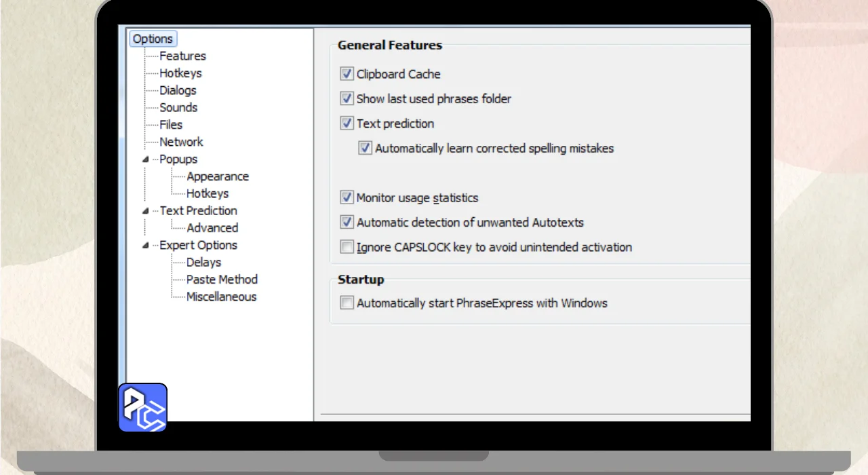Open the Hotkeys page below Features

tap(180, 73)
